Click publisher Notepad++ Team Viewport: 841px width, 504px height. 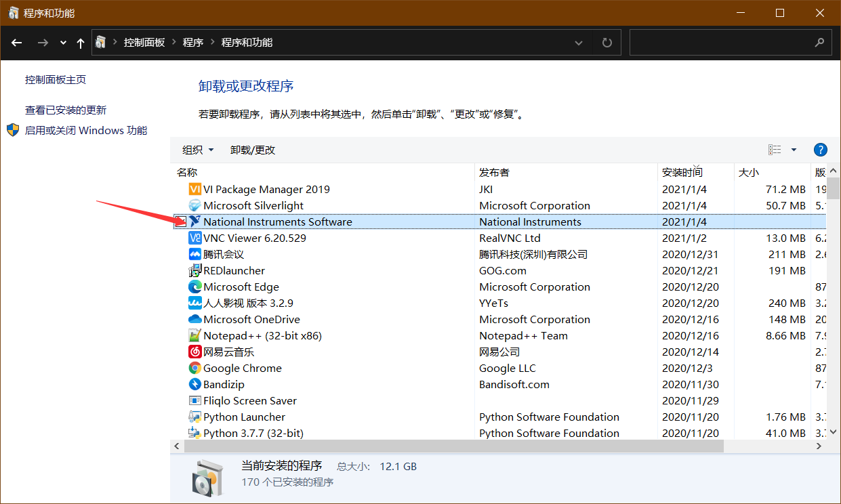(x=523, y=335)
